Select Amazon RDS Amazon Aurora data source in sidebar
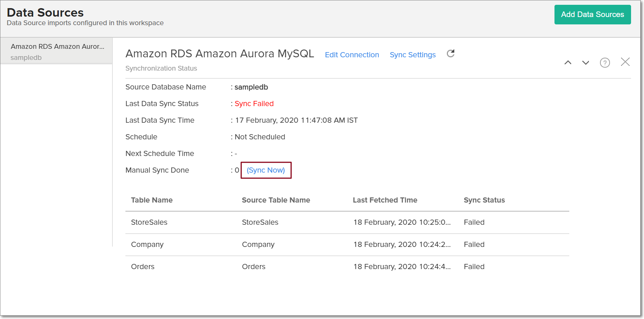The image size is (644, 319). [57, 51]
